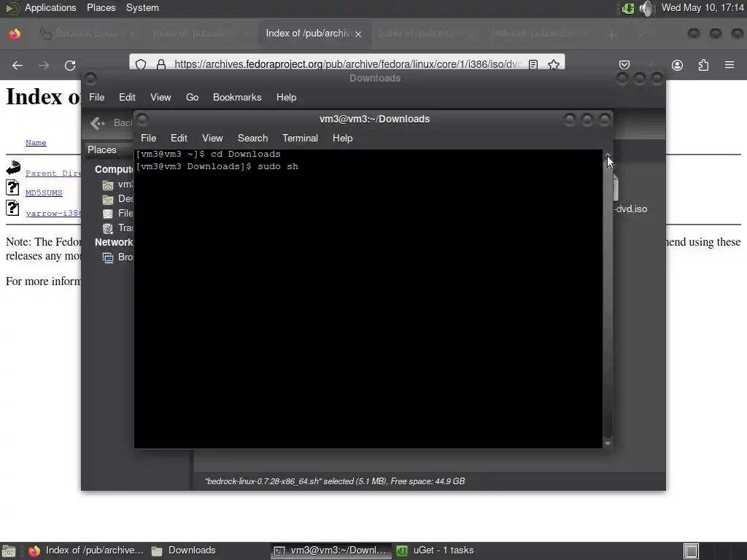The image size is (747, 560).
Task: Open the top panel Places menu
Action: tap(101, 7)
